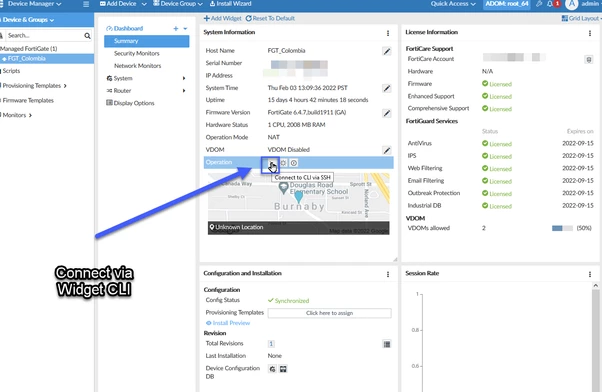Open the Quick Access dropdown
This screenshot has width=602, height=392.
click(x=453, y=4)
